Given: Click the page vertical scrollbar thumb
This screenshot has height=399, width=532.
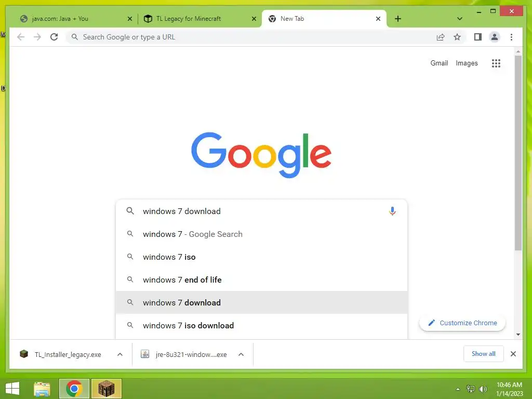Looking at the screenshot, I should [x=518, y=153].
